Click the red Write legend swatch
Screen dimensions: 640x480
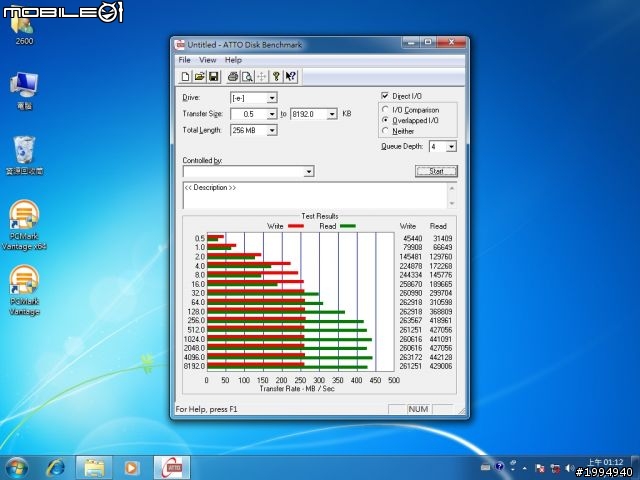pyautogui.click(x=296, y=226)
